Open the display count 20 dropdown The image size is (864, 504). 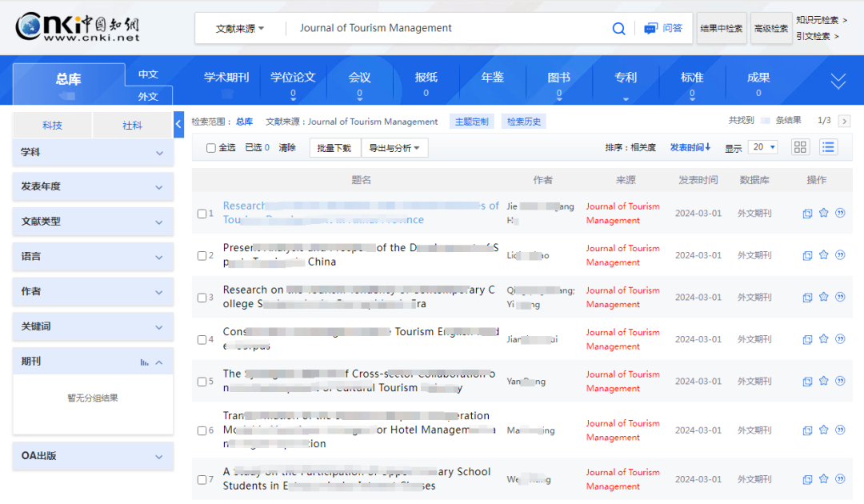point(763,147)
